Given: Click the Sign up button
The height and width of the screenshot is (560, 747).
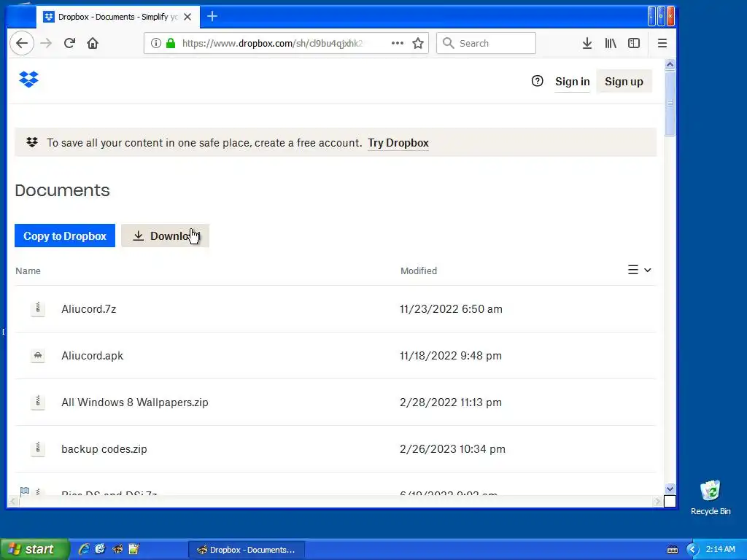Looking at the screenshot, I should (624, 82).
